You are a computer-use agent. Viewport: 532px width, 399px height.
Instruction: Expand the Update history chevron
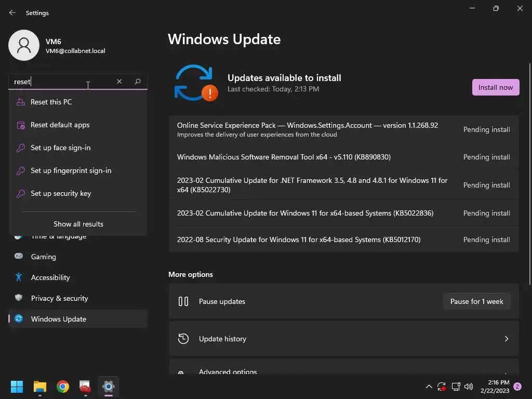click(506, 339)
